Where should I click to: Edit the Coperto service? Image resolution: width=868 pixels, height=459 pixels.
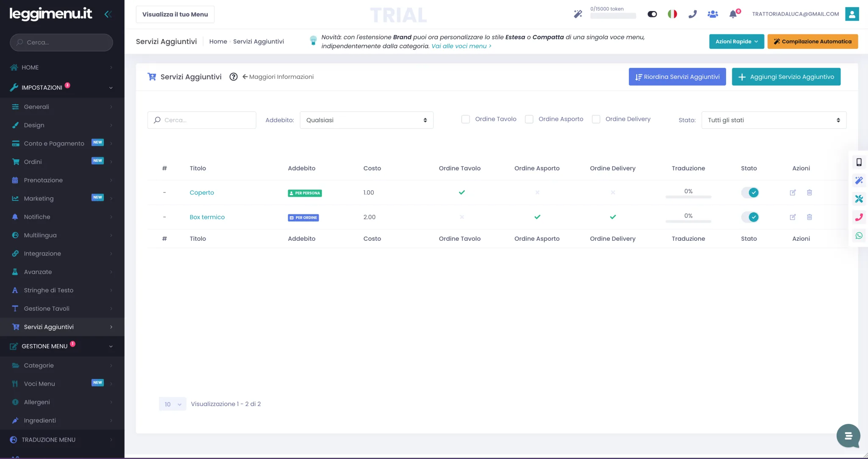click(x=793, y=192)
